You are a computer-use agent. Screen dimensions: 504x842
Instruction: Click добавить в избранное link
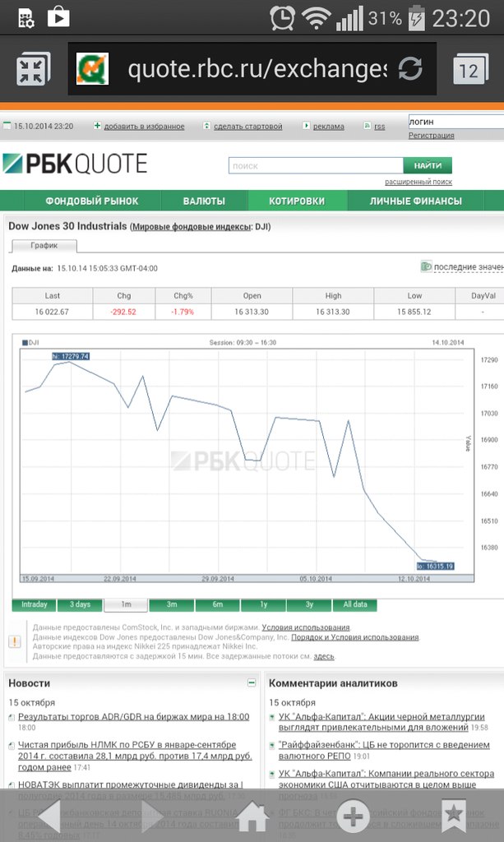point(144,127)
